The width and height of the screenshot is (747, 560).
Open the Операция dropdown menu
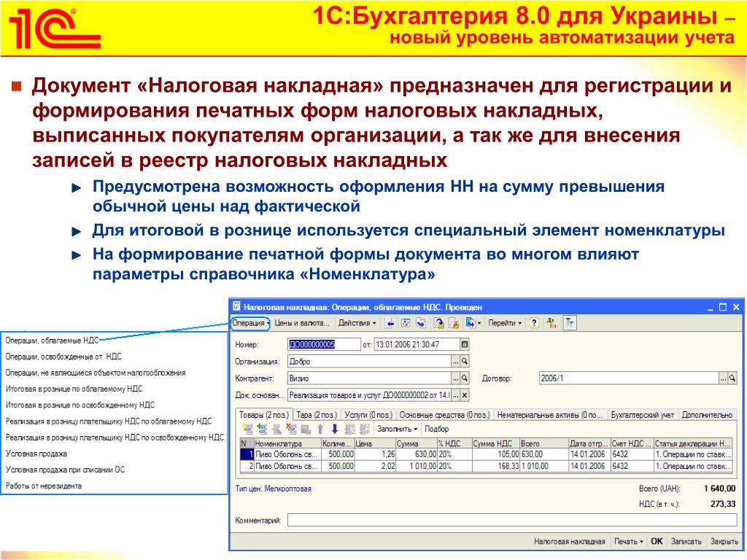[x=251, y=323]
